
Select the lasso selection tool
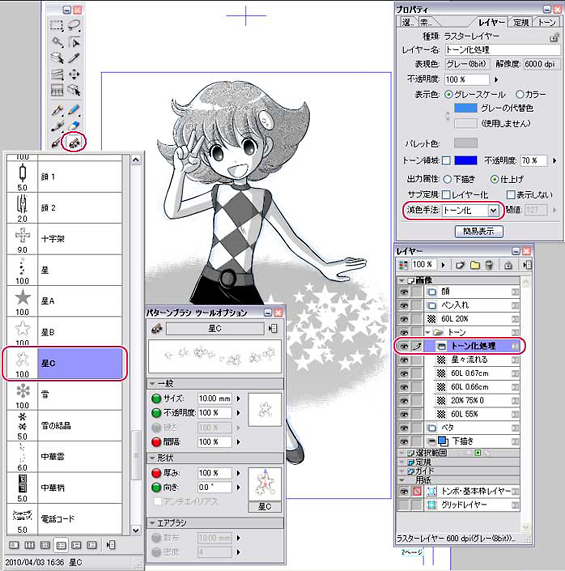(74, 25)
